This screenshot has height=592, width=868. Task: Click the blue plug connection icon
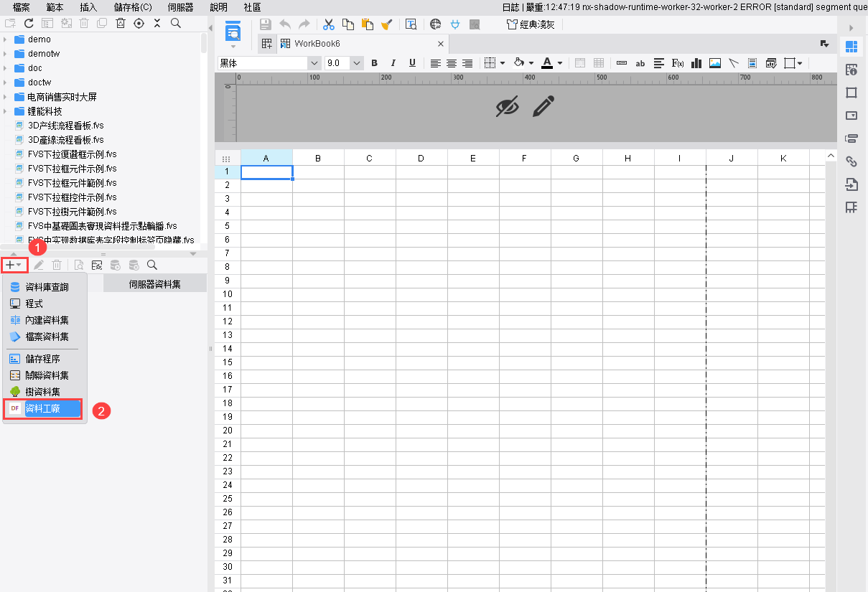click(454, 24)
